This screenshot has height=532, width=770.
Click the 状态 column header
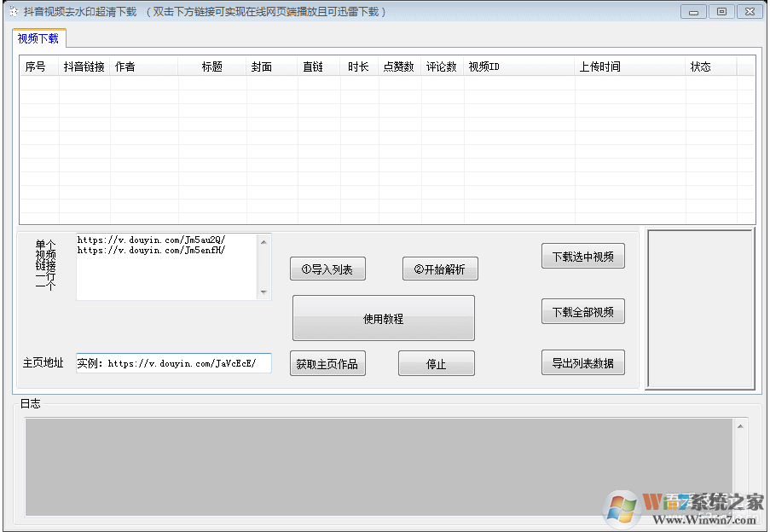tap(702, 66)
